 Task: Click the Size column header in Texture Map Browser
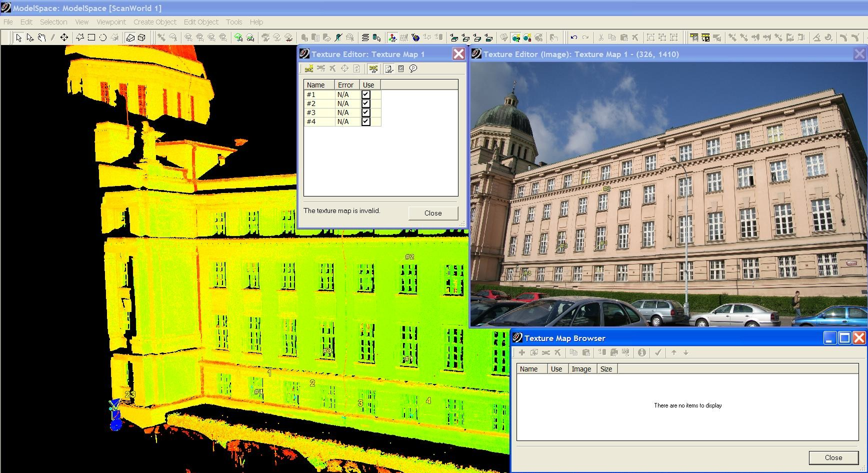click(x=607, y=369)
